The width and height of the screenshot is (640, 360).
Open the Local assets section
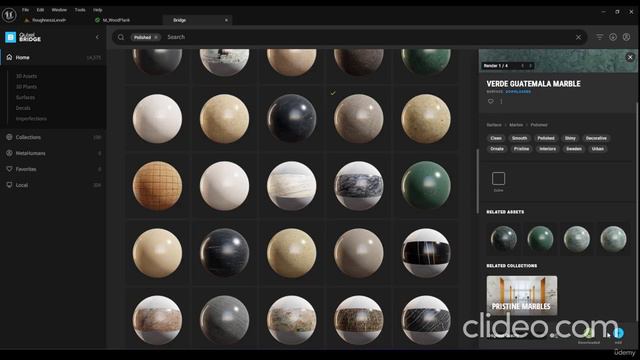[53, 185]
